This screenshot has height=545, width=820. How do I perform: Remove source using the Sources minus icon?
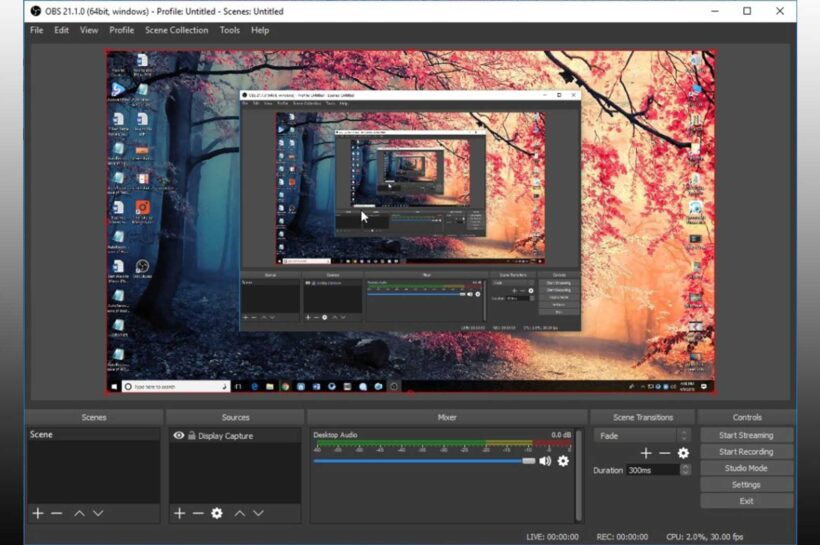tap(198, 514)
